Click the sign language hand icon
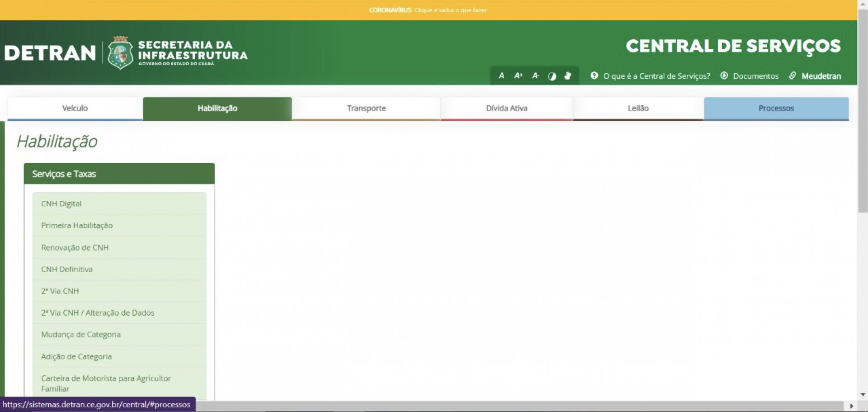Image resolution: width=868 pixels, height=412 pixels. click(568, 76)
